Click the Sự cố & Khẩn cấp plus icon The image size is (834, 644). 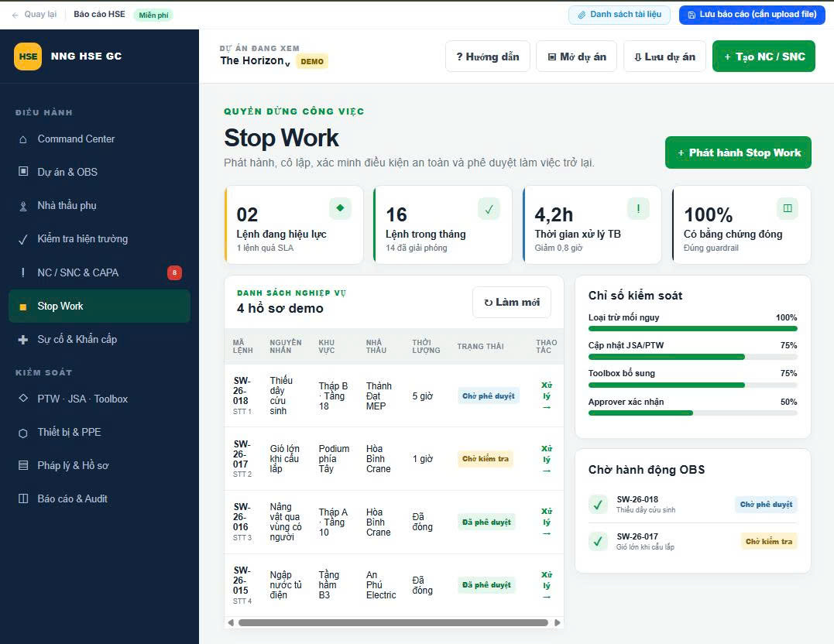[23, 339]
